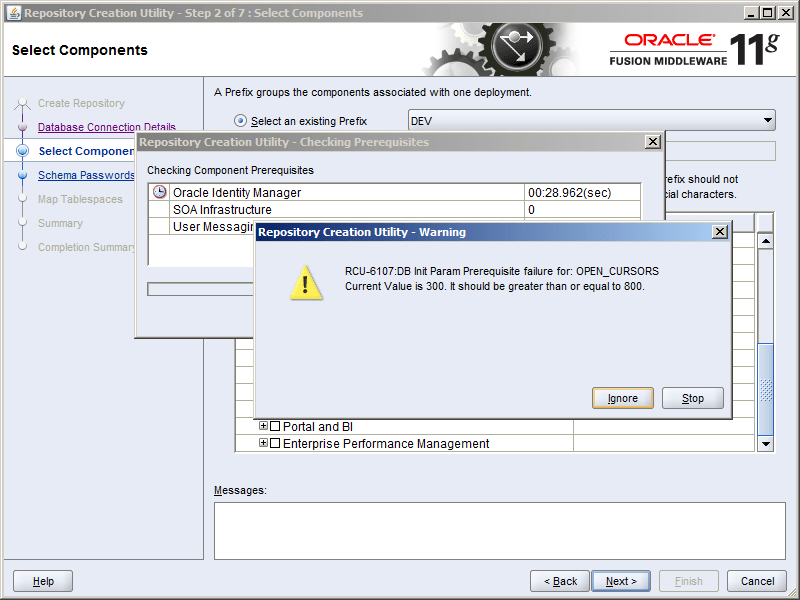Check the Portal and BI checkbox
Screen dimensions: 800x600
pyautogui.click(x=275, y=426)
